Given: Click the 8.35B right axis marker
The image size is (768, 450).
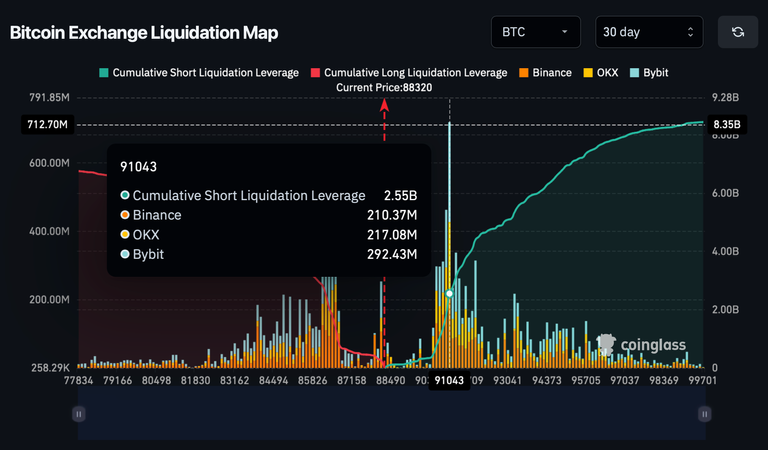Looking at the screenshot, I should point(727,125).
